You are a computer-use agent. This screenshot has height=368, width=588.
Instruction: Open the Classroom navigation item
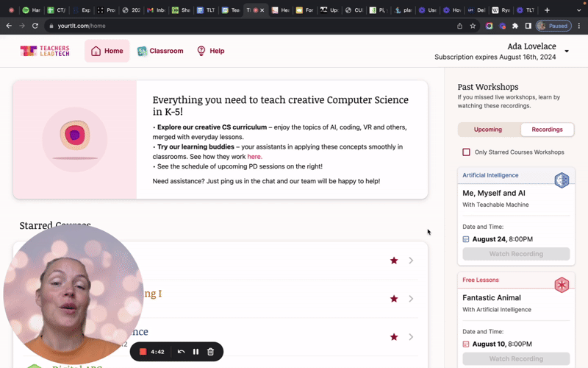[x=160, y=51]
